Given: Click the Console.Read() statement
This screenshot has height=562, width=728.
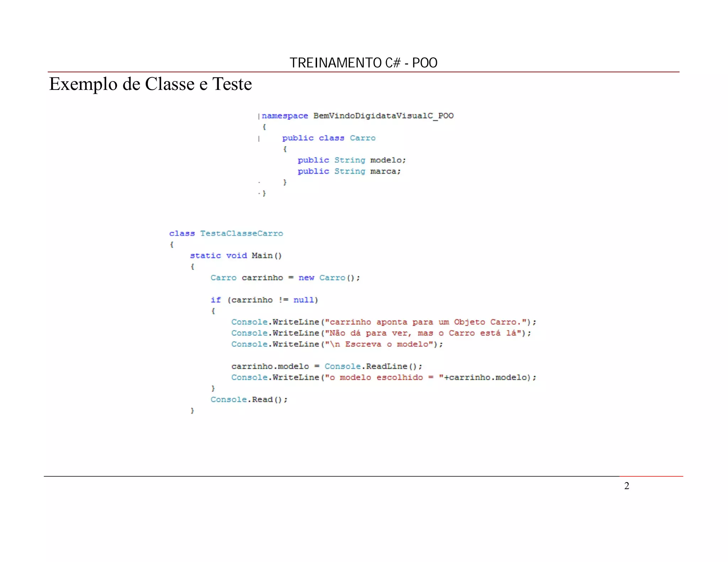Looking at the screenshot, I should point(249,400).
